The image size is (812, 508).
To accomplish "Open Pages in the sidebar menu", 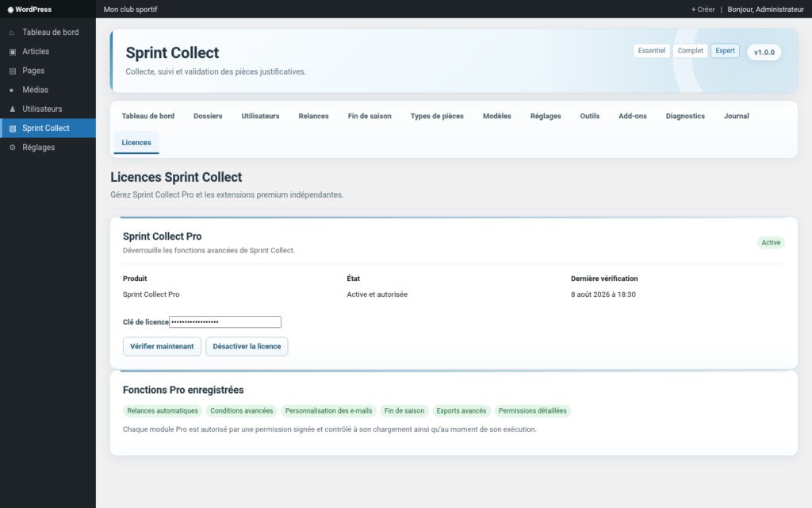I will click(x=48, y=71).
